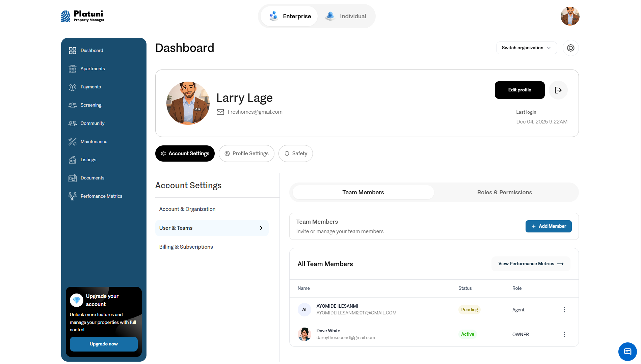Screen dimensions: 641x364
Task: Switch to Roles & Permissions tab
Action: pos(505,192)
